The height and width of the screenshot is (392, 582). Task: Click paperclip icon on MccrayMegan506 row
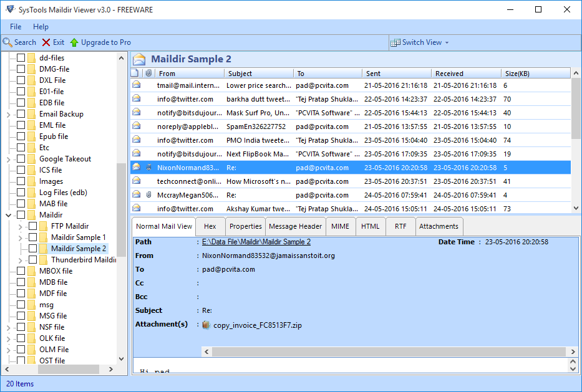149,194
